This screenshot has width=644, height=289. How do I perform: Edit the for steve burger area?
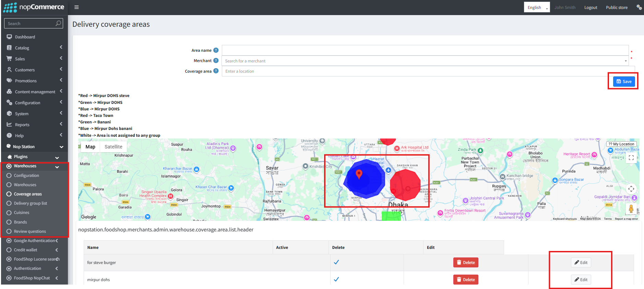pos(581,263)
